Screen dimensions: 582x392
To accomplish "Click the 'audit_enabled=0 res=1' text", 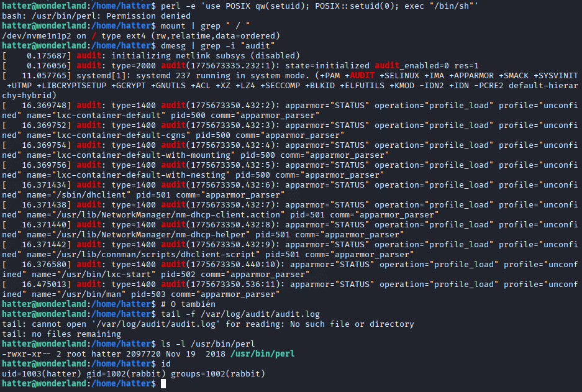I will click(x=427, y=66).
